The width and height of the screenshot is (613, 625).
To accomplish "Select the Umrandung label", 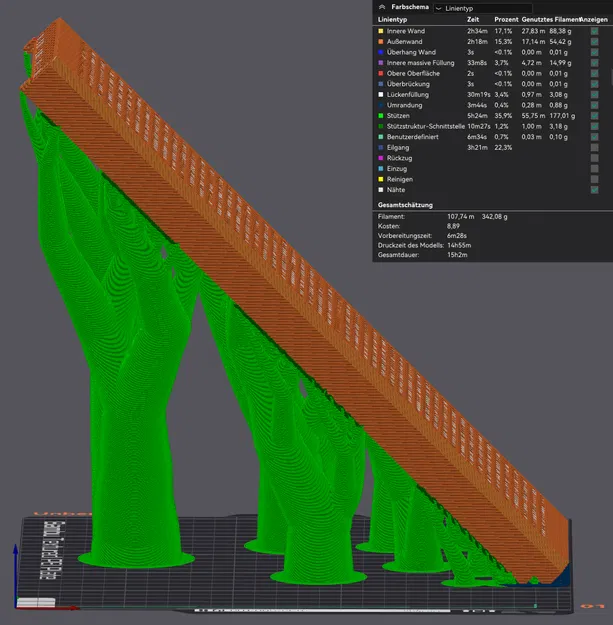I will [405, 105].
